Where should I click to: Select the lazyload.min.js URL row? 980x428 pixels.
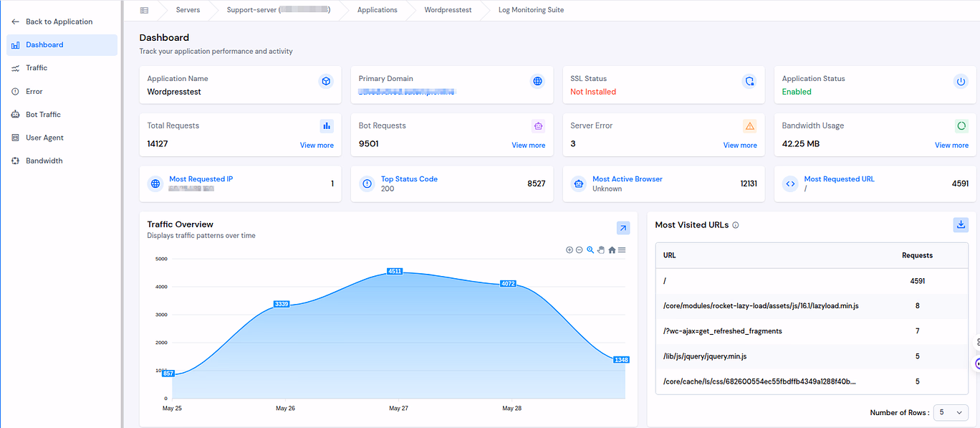pos(812,306)
